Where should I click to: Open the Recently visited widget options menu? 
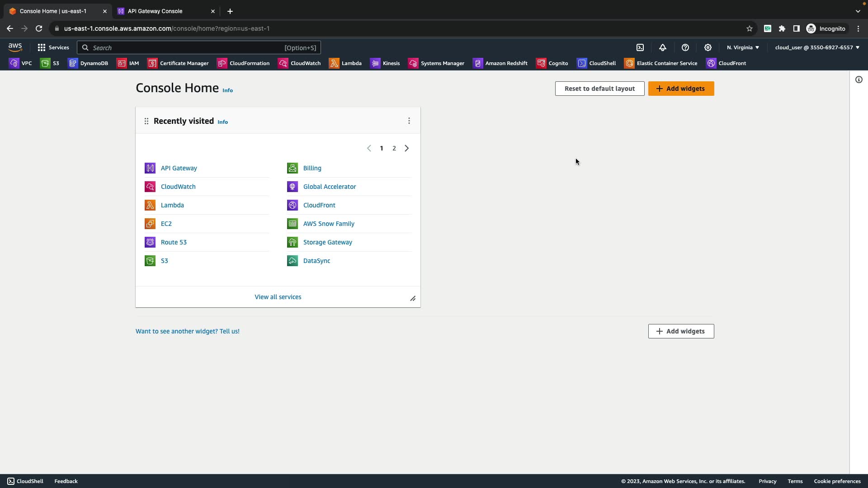click(x=409, y=121)
